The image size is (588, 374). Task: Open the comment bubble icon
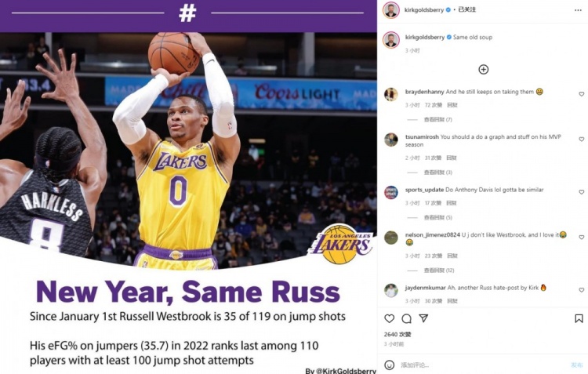coord(406,318)
